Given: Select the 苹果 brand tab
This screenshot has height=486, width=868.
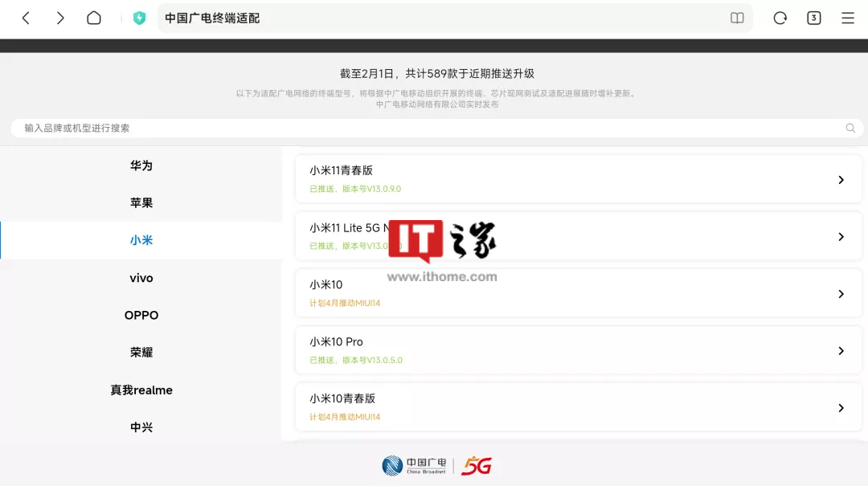Looking at the screenshot, I should 141,202.
